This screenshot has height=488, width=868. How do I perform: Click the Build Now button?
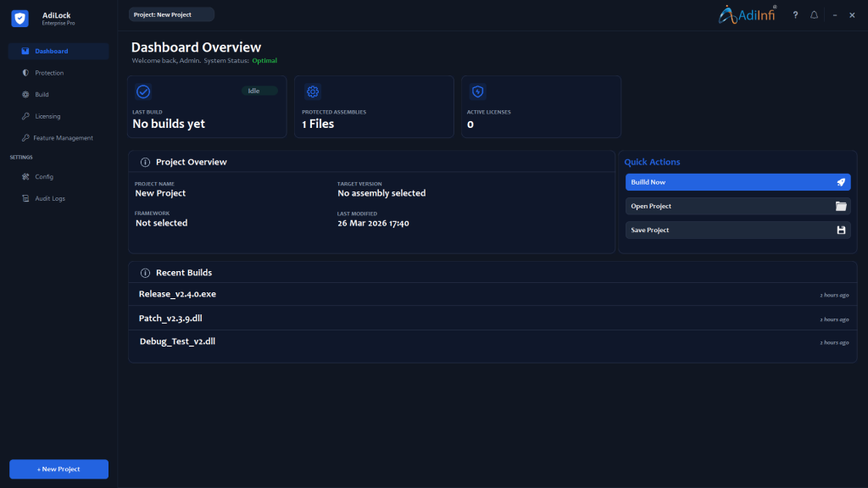(737, 182)
